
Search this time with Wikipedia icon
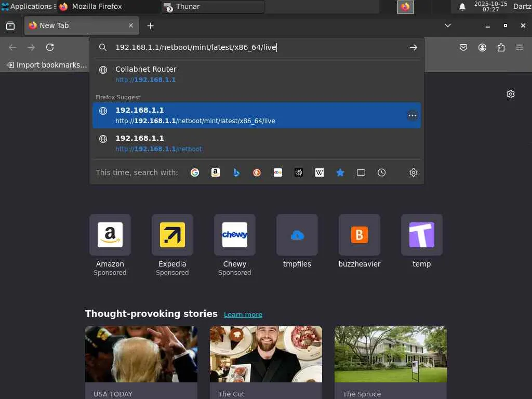tap(320, 172)
